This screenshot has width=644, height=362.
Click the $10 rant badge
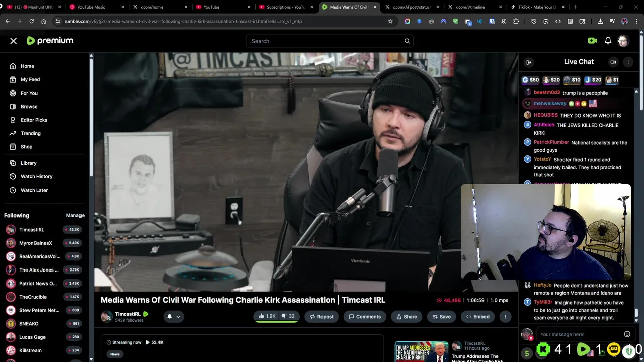click(x=572, y=80)
